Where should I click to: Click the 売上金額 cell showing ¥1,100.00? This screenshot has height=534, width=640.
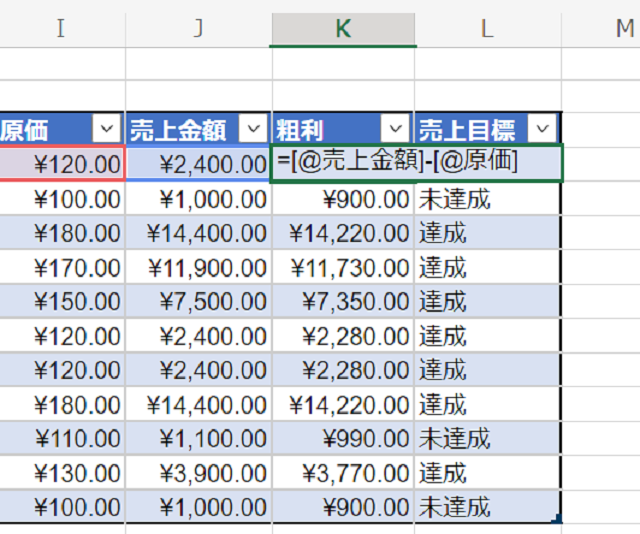pos(198,439)
